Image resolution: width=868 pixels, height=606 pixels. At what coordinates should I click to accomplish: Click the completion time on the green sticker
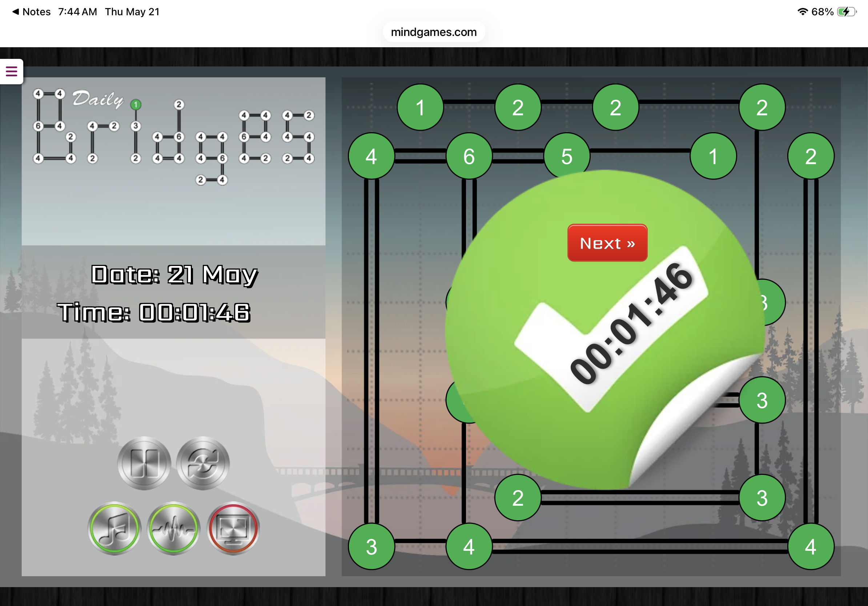click(x=631, y=323)
